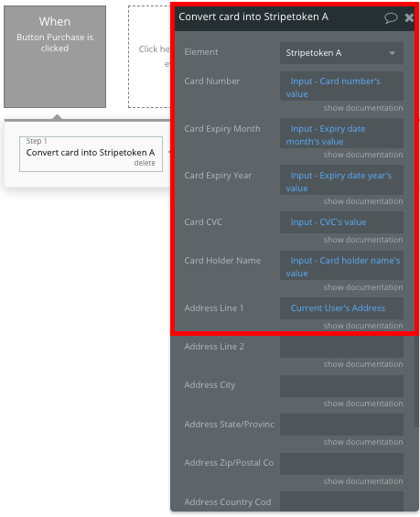The height and width of the screenshot is (517, 420).
Task: Click the dashed add-event placeholder box
Action: coord(149,57)
